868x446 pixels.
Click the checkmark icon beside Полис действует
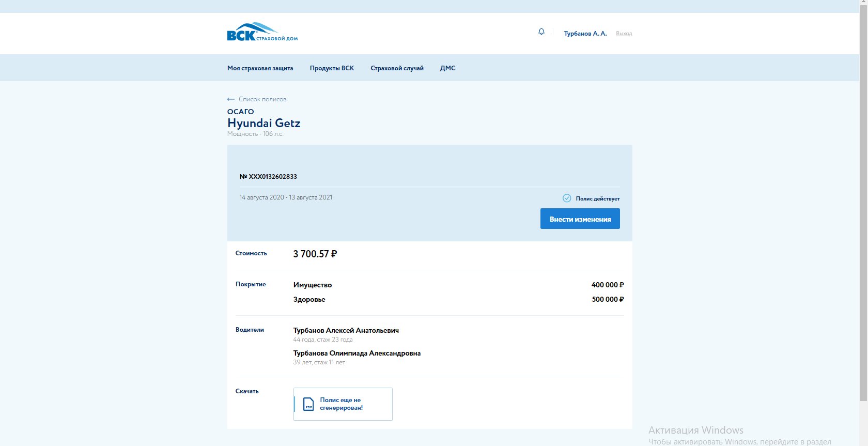click(567, 198)
